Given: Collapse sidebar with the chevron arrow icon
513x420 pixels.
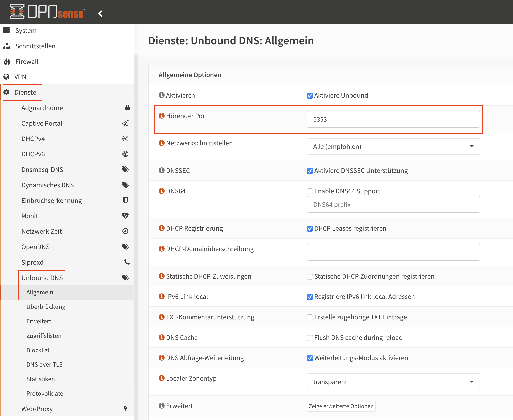Looking at the screenshot, I should (x=100, y=13).
